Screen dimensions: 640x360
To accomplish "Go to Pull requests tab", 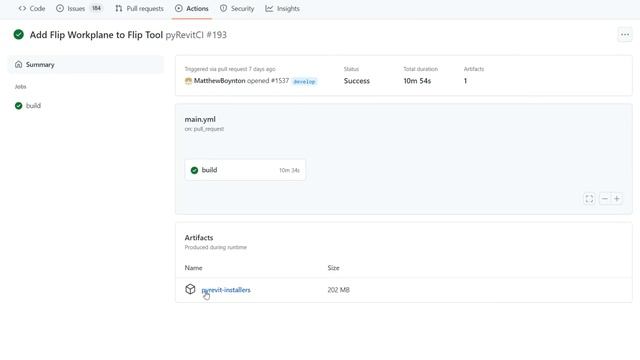I will tap(139, 8).
